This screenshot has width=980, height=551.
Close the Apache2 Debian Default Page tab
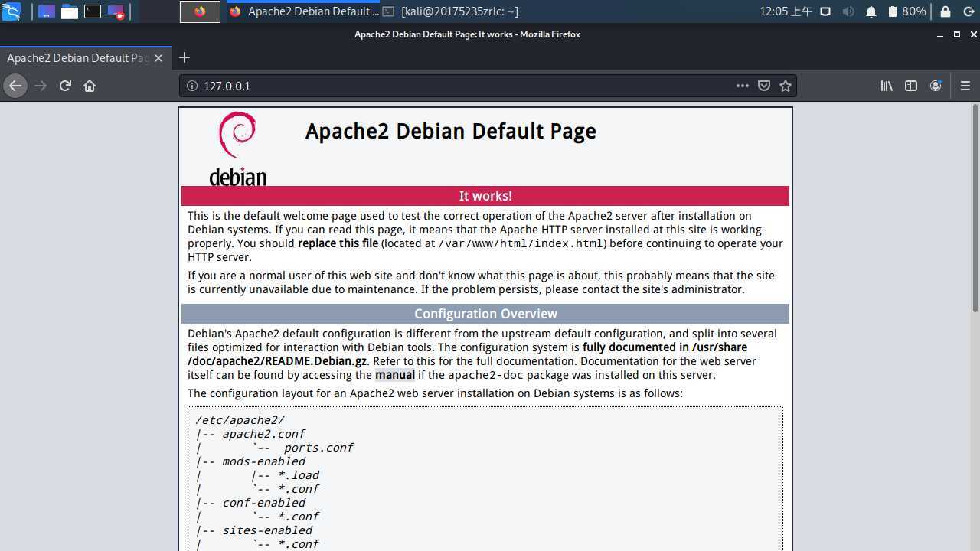pos(158,58)
